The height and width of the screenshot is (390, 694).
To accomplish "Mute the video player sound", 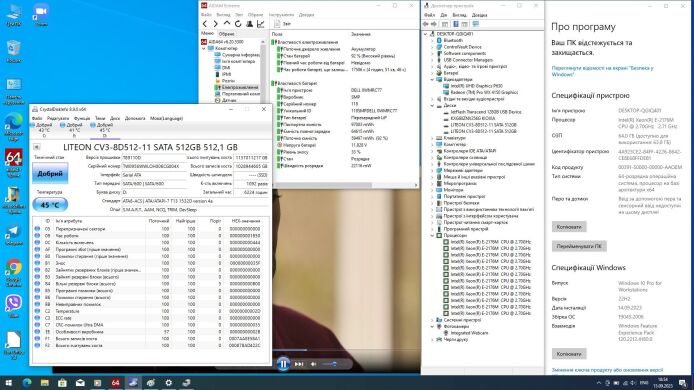I will point(313,364).
